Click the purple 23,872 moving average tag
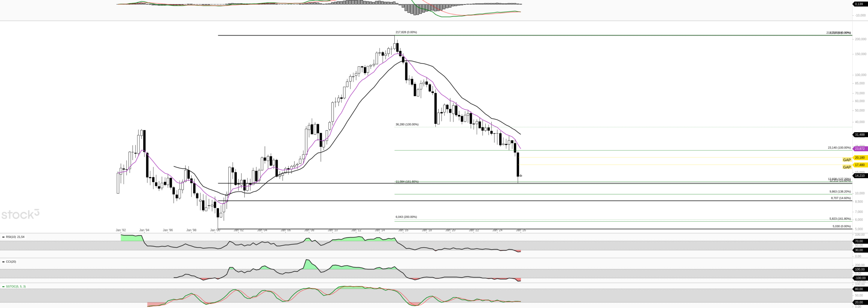The image size is (868, 308). [860, 149]
